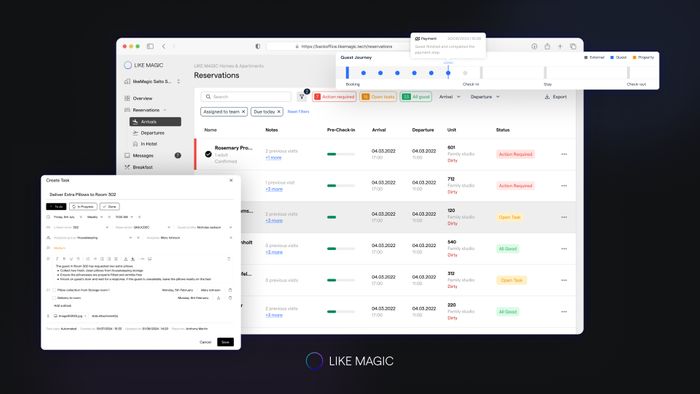The image size is (700, 394).
Task: Open the three-dot menu for unit 601 row
Action: pos(564,154)
